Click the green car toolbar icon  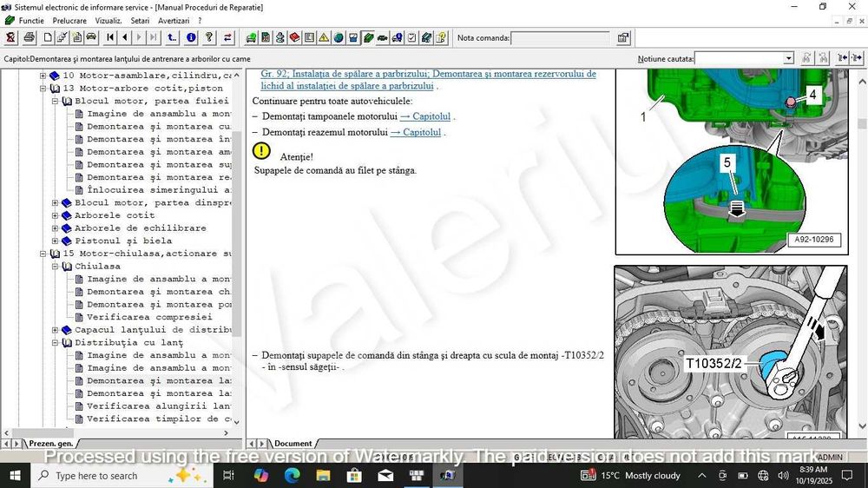click(x=251, y=37)
